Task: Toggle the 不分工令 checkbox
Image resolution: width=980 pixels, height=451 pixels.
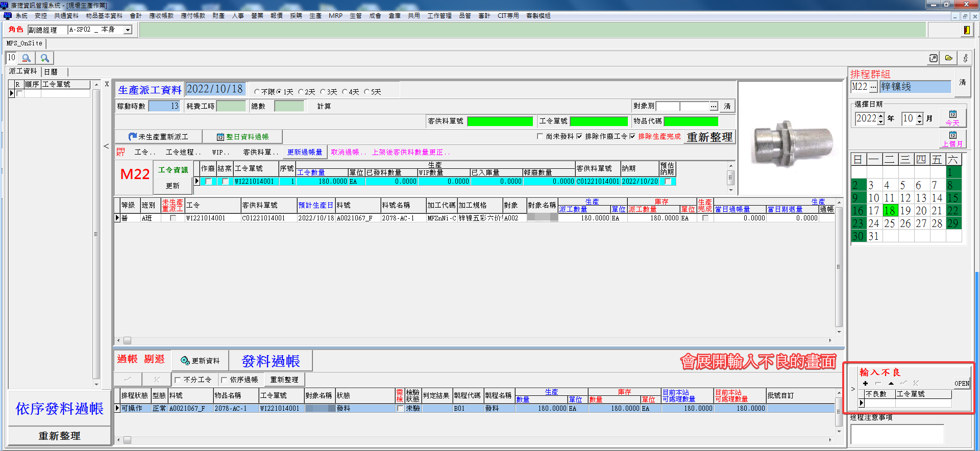Action: coord(178,380)
